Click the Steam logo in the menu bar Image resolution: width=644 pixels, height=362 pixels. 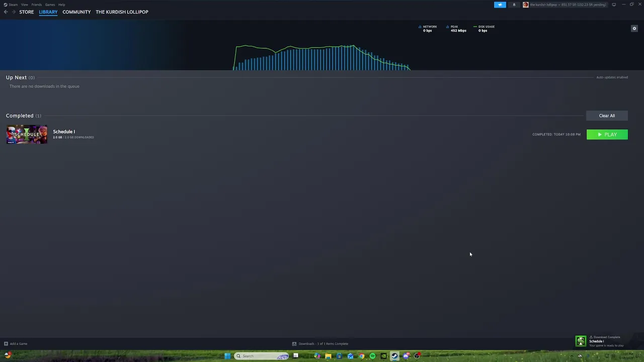coord(6,5)
